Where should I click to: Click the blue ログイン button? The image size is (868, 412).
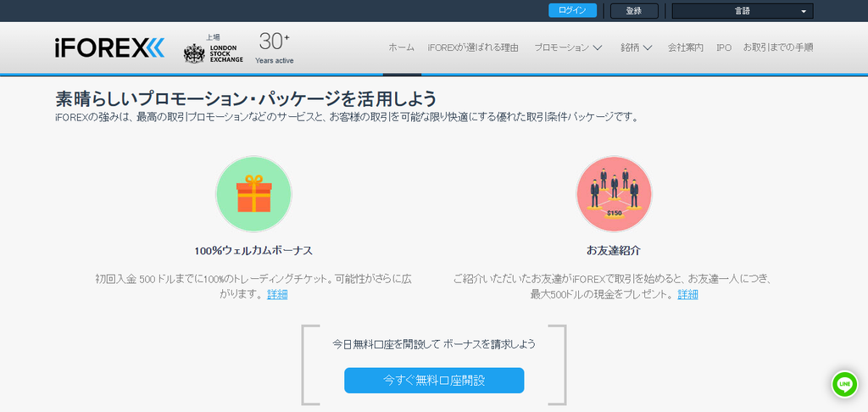coord(572,10)
